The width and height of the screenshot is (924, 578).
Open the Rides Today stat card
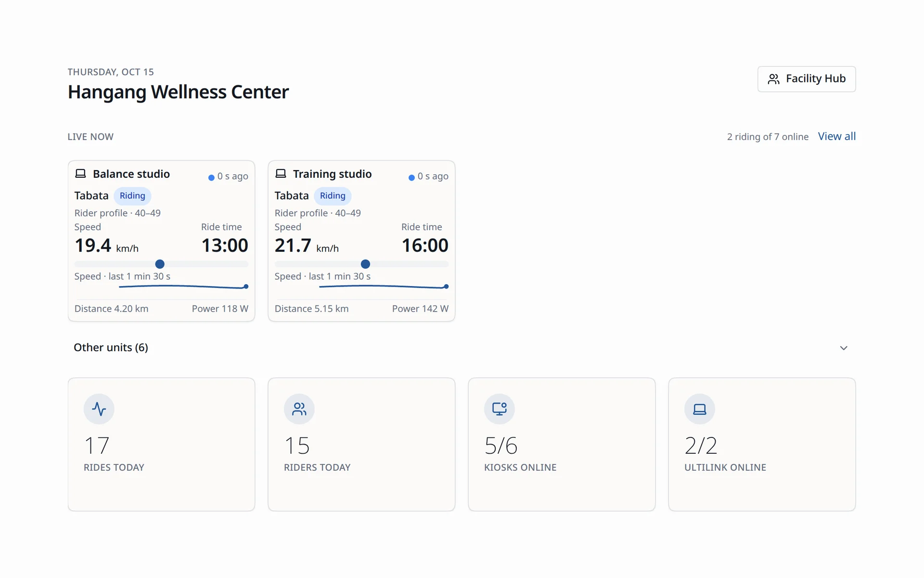point(161,444)
